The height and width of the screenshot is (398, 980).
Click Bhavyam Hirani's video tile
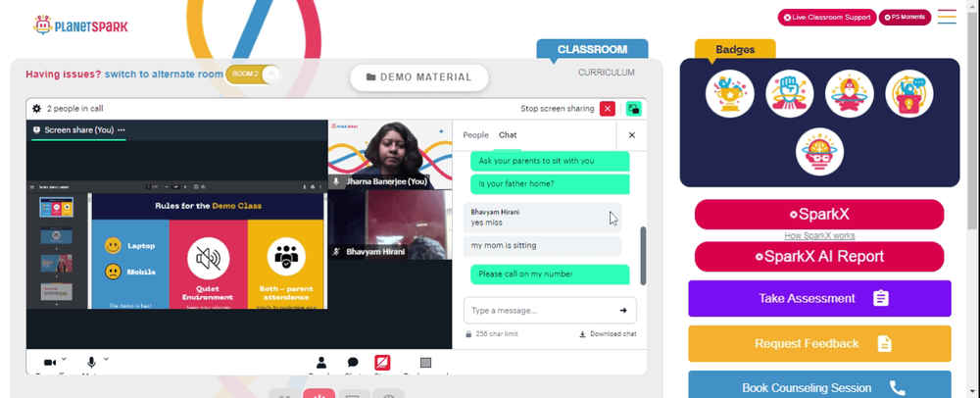(390, 224)
